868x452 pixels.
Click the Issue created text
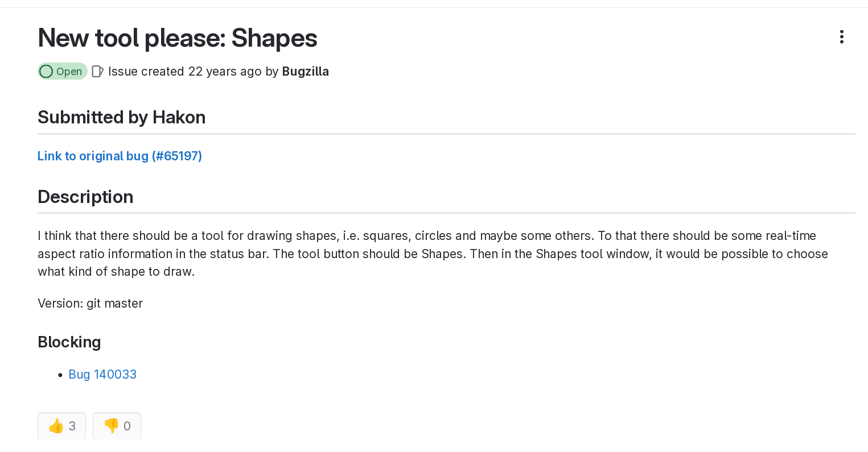146,72
